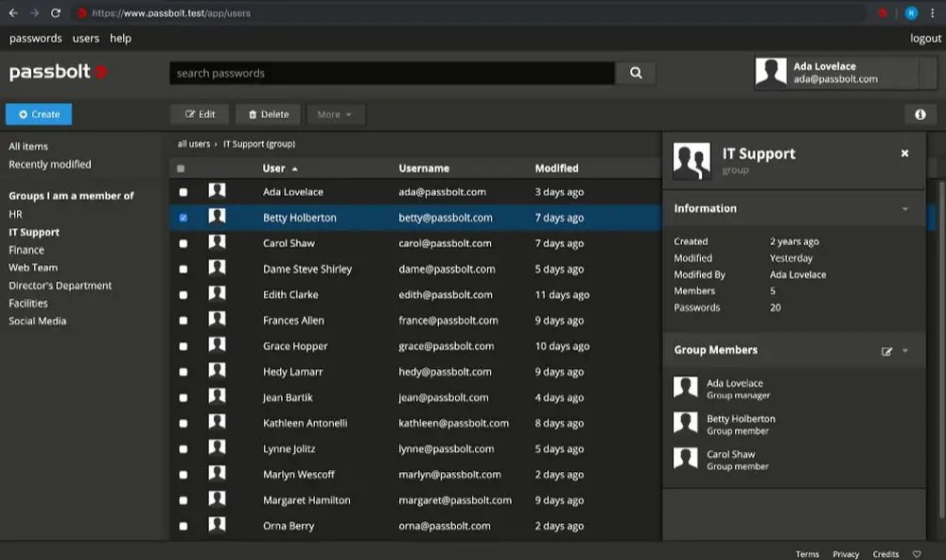Select the Recently modified filter

50,165
